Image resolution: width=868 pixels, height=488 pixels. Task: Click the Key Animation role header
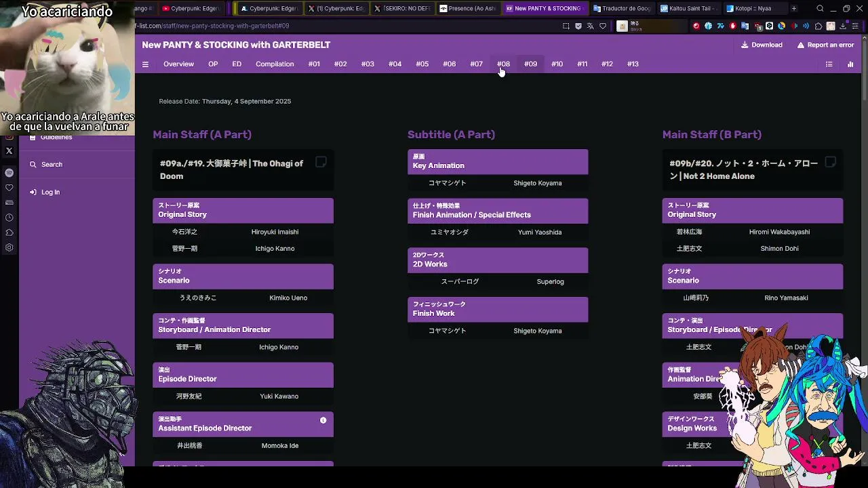(498, 161)
